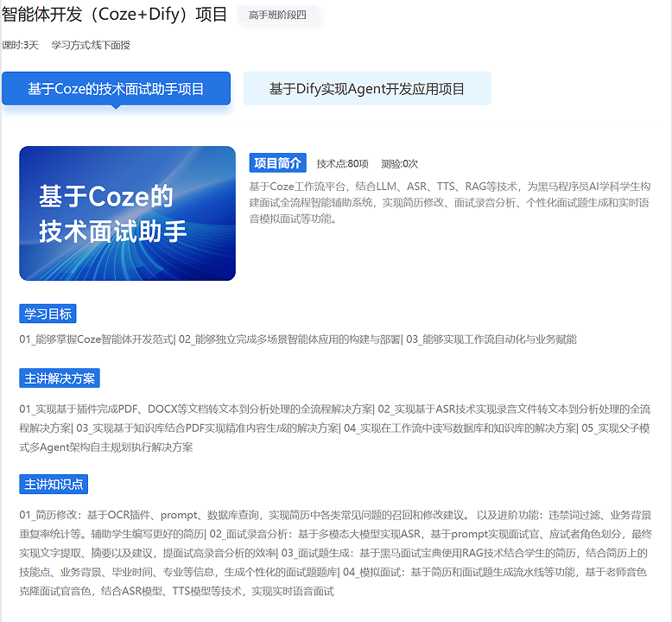The height and width of the screenshot is (622, 672).
Task: Click the goal text 02_能够独立完成多场景智能体应用的构建与部署
Action: click(289, 340)
